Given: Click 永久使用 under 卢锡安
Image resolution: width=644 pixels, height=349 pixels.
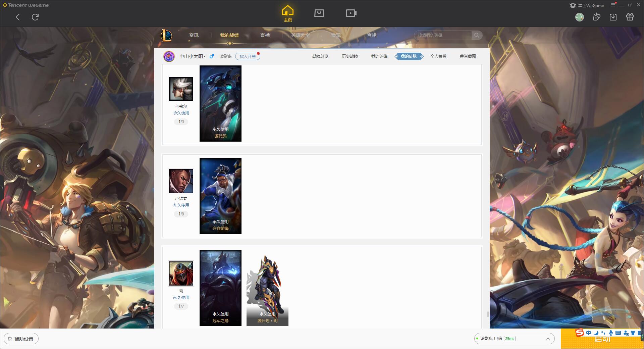Looking at the screenshot, I should [x=181, y=205].
